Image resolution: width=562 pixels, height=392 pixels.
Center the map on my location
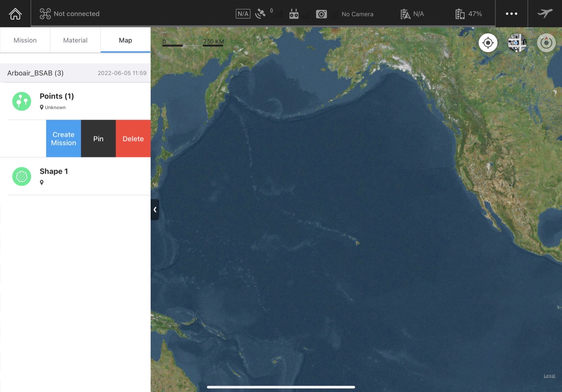[x=488, y=43]
